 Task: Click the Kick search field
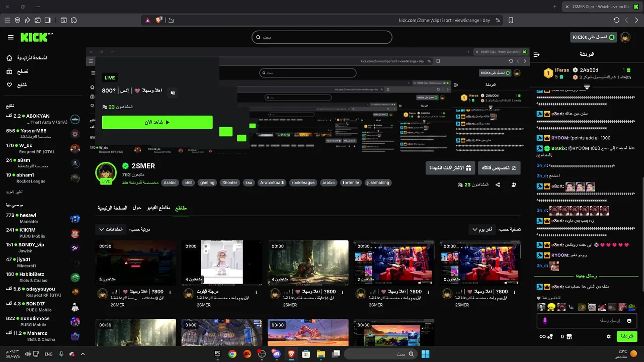[322, 37]
